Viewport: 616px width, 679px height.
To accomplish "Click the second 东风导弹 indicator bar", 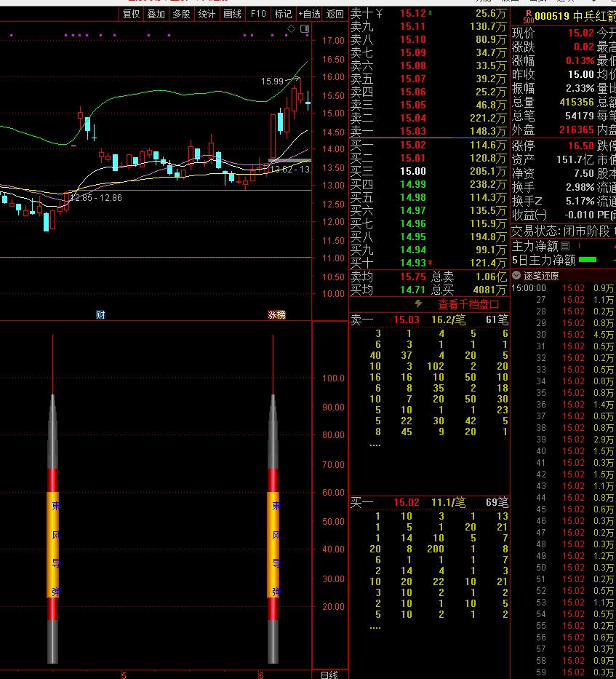I will [273, 498].
